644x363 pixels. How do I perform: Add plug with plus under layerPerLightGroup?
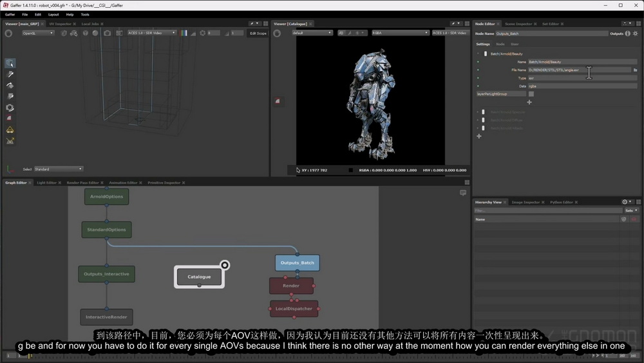[x=529, y=102]
